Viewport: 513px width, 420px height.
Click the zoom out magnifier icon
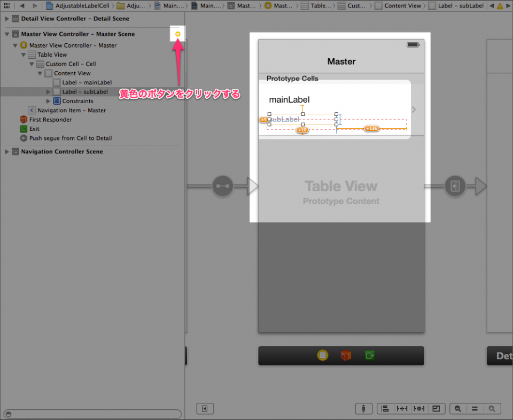coord(458,408)
